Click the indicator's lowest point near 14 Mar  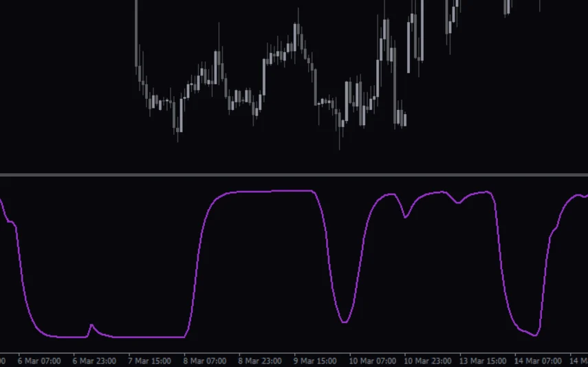535,335
